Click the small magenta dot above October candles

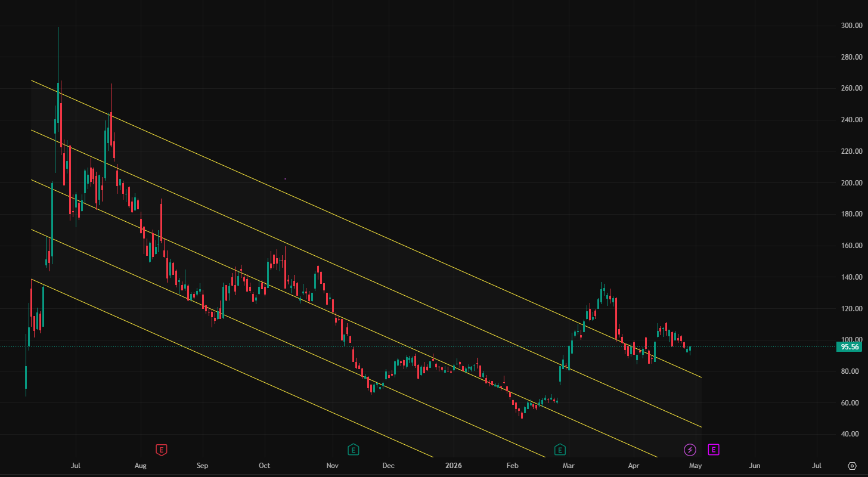click(285, 178)
